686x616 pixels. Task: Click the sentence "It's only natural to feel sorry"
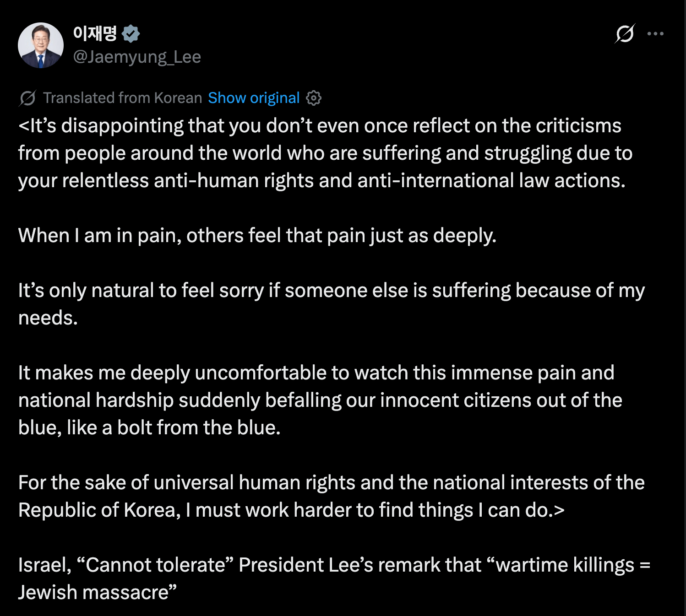pos(331,291)
